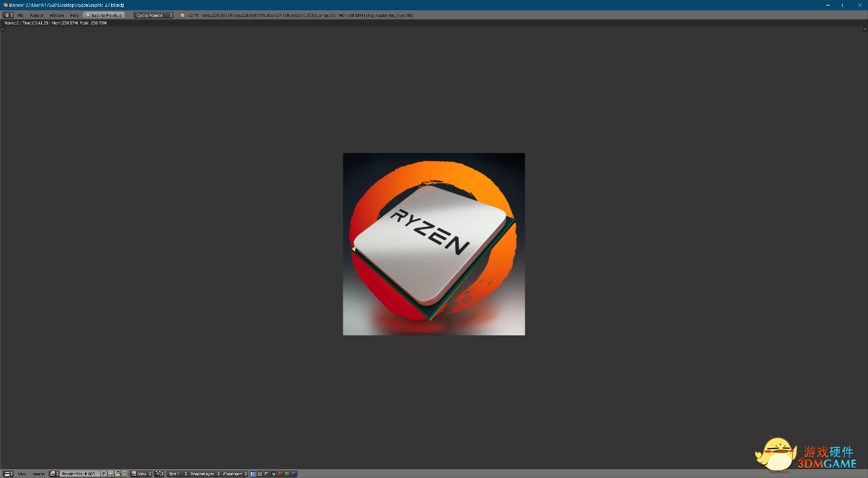Switch to Alpha channel display icon

click(x=267, y=474)
